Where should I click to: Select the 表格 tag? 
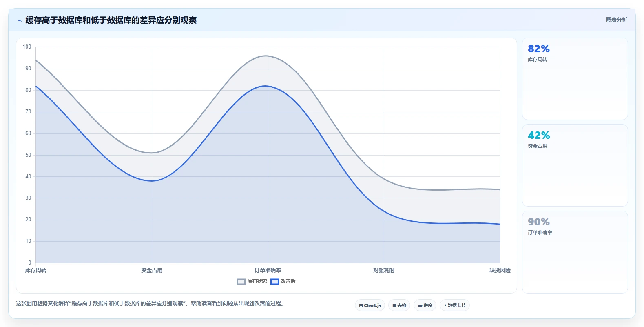tap(399, 305)
